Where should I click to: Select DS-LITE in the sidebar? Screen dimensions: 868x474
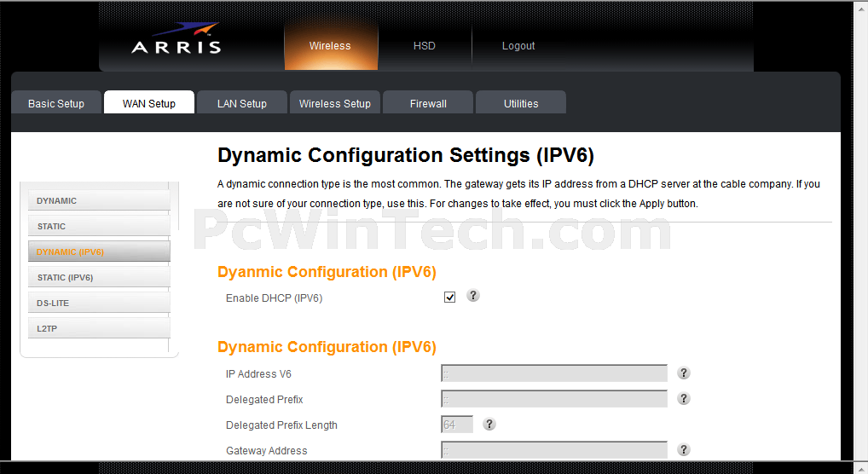tap(99, 303)
